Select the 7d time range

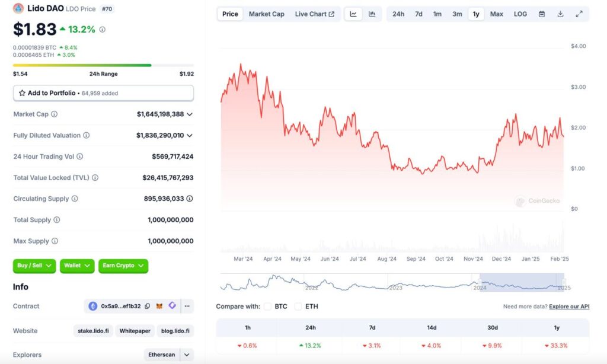[x=419, y=14]
